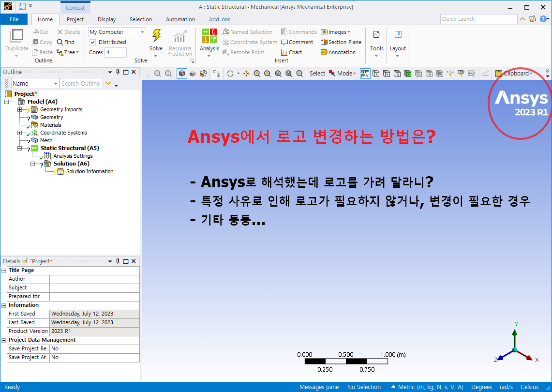Select the shaded exterior and edges cube icon
Screen dimensions: 552x392
pyautogui.click(x=181, y=74)
